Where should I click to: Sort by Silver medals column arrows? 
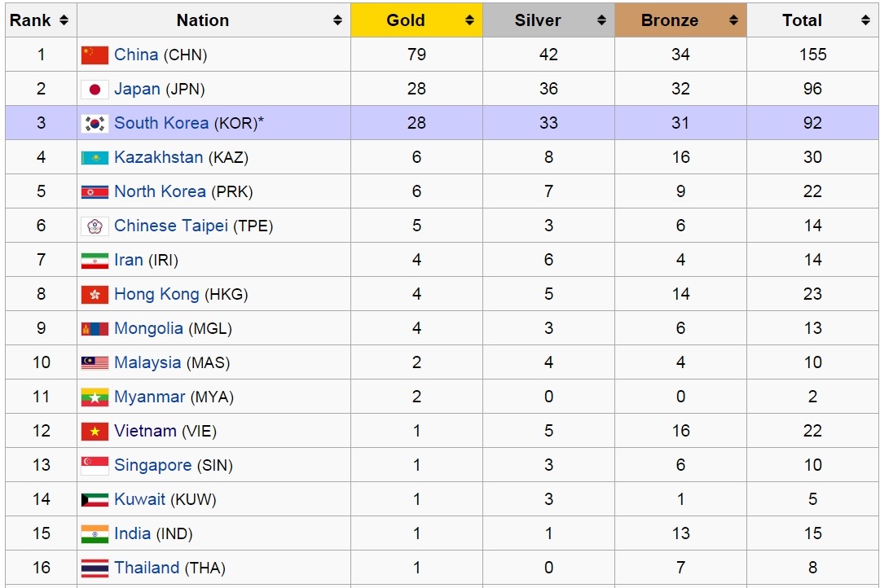[601, 20]
